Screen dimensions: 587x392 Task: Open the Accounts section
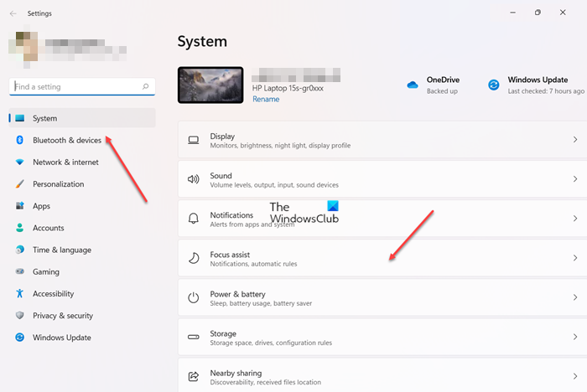pos(82,228)
